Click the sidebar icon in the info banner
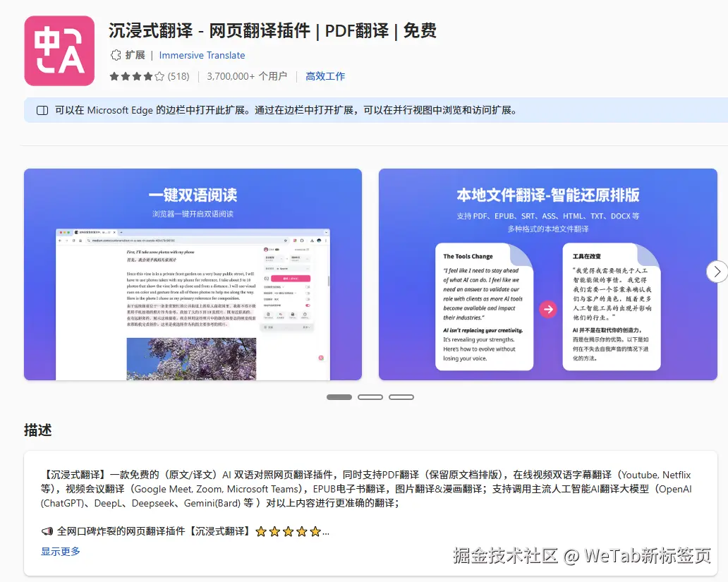728x582 pixels. (x=42, y=111)
